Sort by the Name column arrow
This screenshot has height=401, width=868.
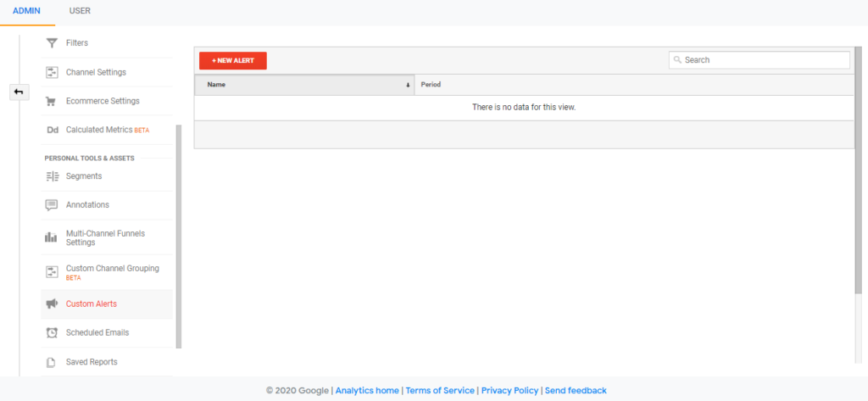(x=408, y=86)
